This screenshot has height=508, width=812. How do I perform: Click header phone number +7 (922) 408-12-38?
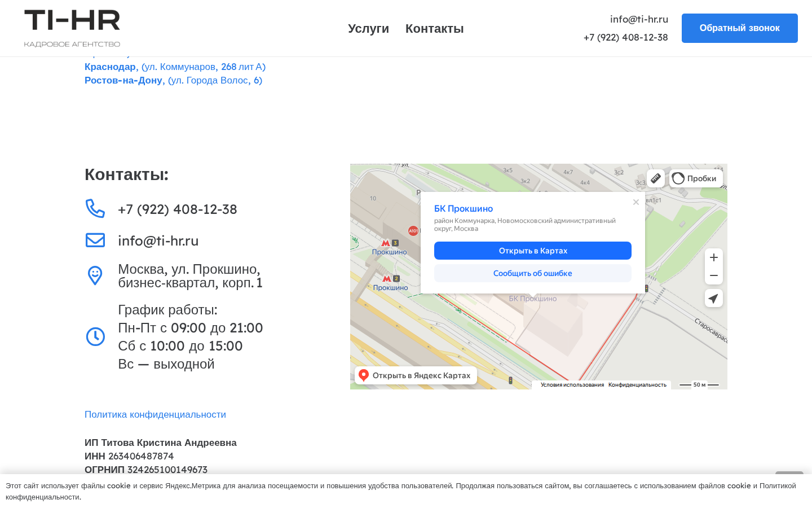click(x=626, y=37)
